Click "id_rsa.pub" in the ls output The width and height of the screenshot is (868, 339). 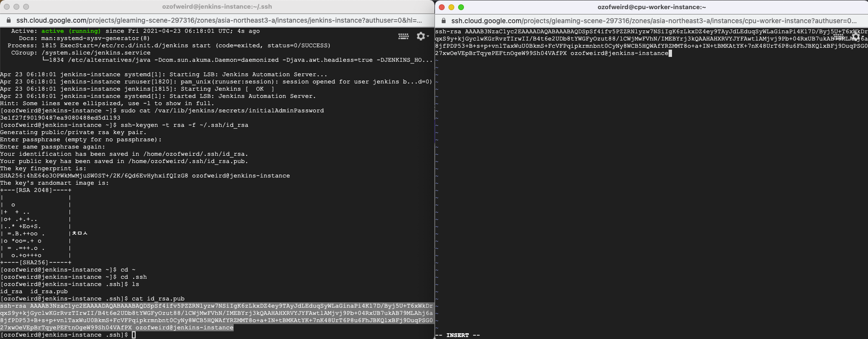49,291
